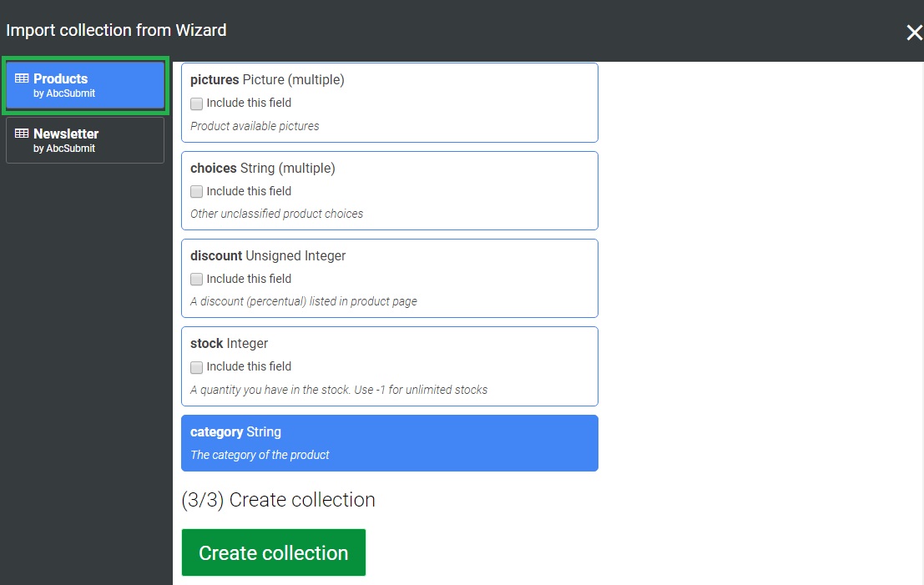Click the stock Integer field title
This screenshot has height=585, width=924.
tap(229, 343)
